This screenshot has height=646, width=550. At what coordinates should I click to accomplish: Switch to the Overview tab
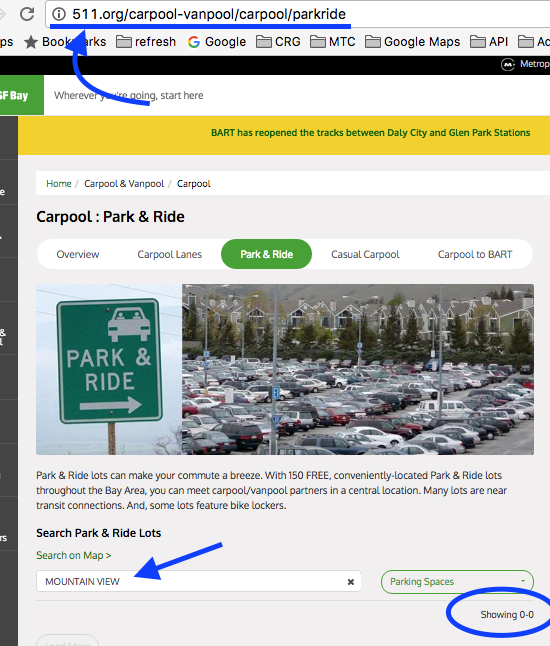[78, 254]
